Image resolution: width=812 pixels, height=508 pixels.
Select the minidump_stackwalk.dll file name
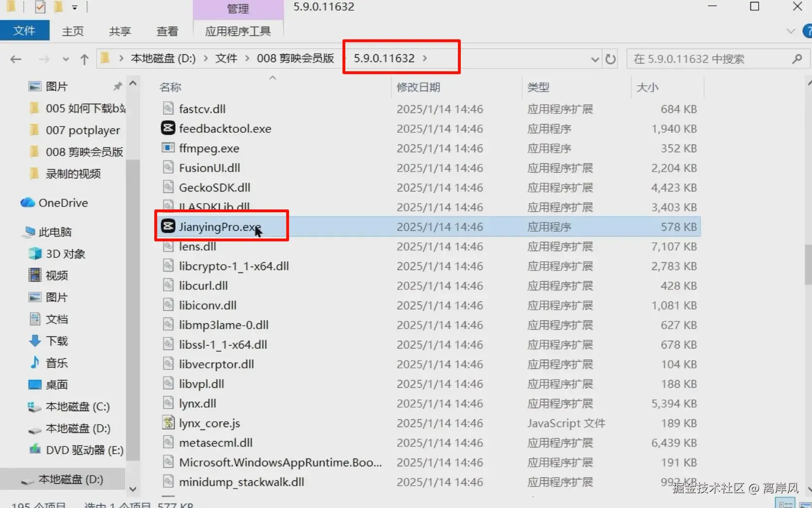pos(242,482)
